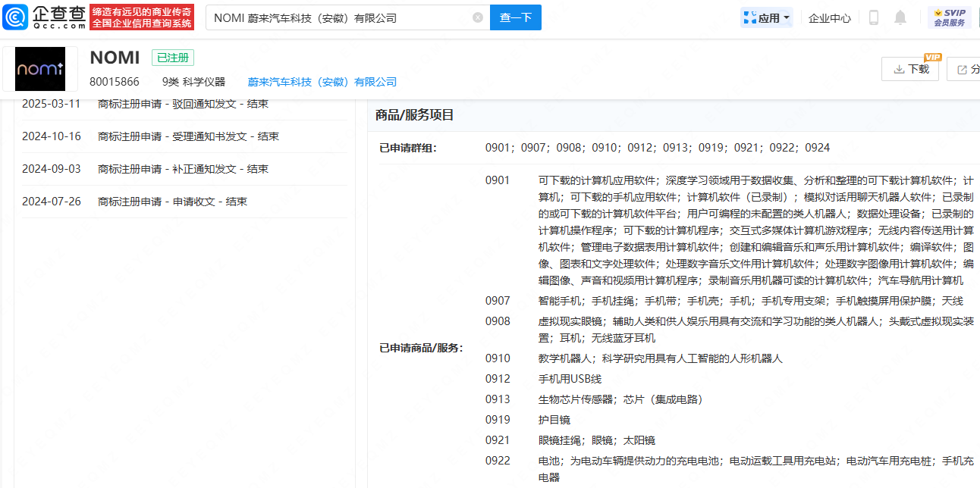The width and height of the screenshot is (980, 488).
Task: Click group code 0913 in the list
Action: [498, 399]
